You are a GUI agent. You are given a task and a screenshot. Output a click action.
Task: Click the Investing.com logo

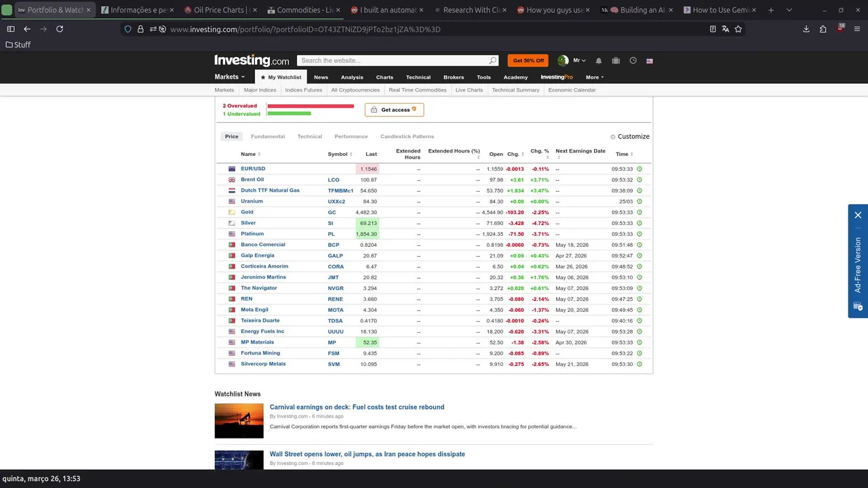point(252,60)
